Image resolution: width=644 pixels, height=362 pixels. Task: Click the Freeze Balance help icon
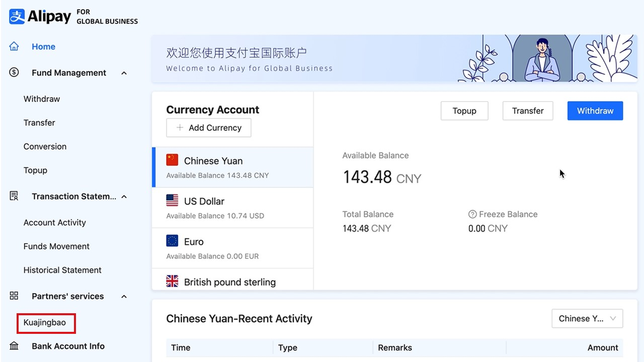coord(472,214)
